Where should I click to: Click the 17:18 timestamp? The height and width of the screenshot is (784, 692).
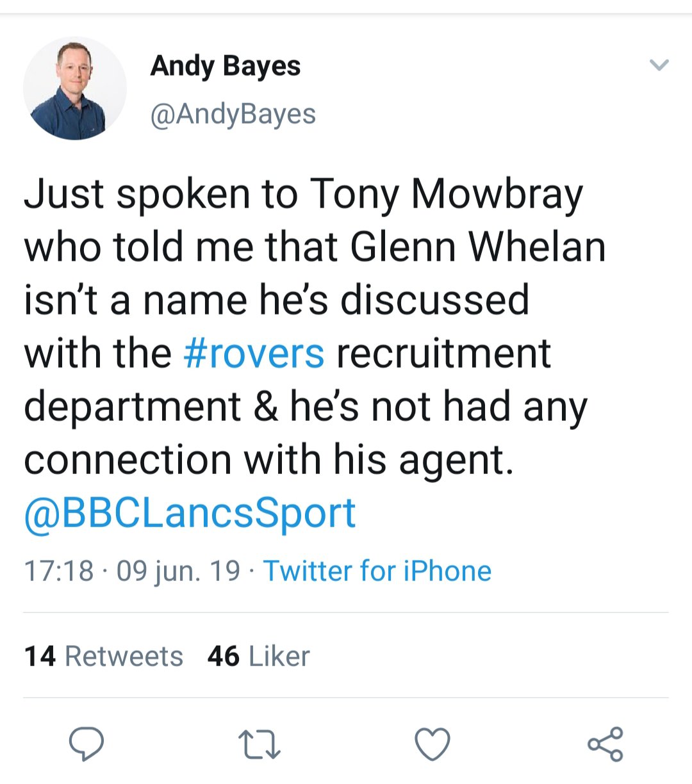58,571
